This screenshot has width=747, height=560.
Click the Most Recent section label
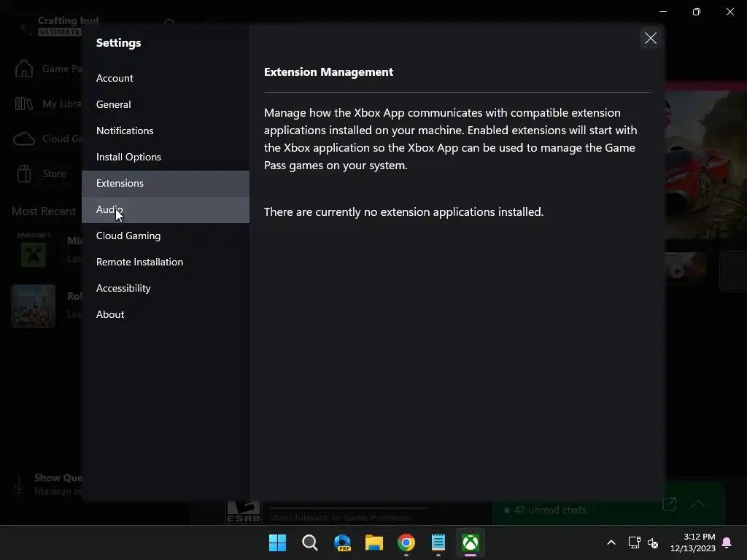coord(44,211)
